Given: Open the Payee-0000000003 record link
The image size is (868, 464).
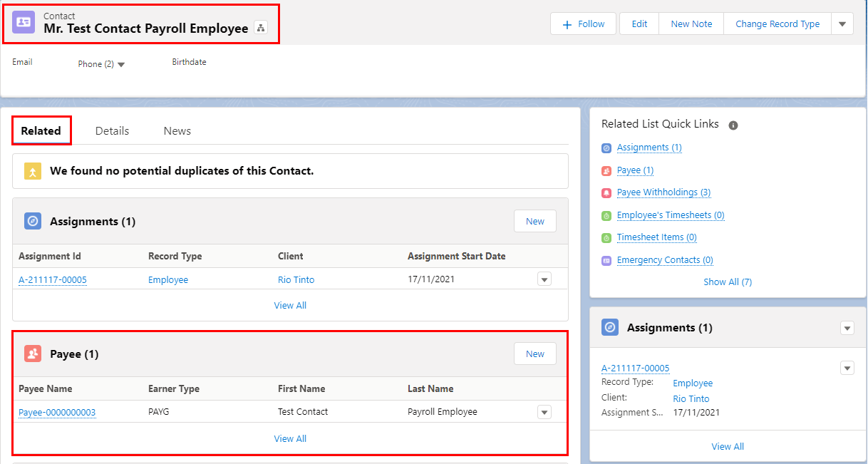Looking at the screenshot, I should tap(57, 413).
